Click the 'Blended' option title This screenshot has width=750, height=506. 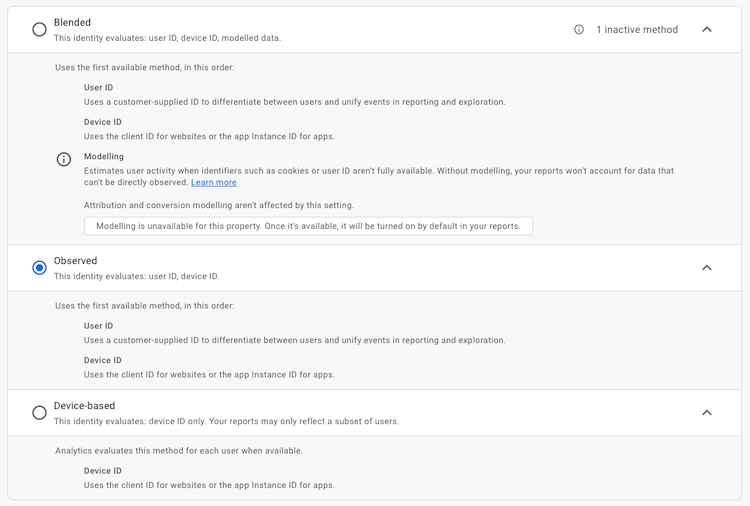[x=72, y=22]
